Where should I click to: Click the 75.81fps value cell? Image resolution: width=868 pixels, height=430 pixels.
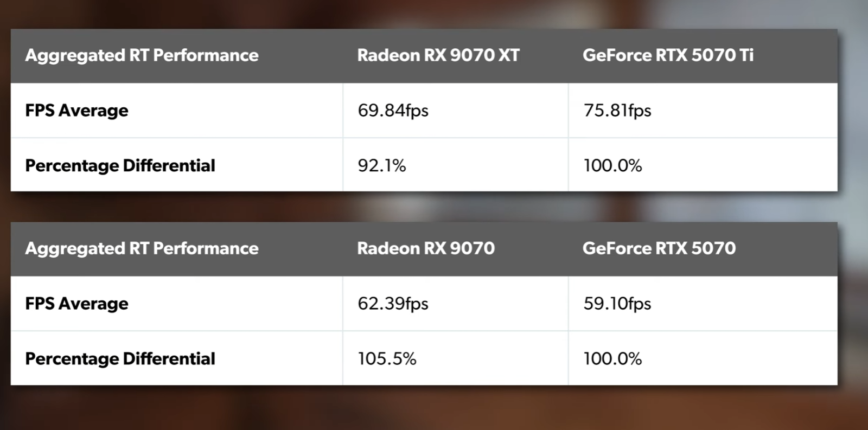(x=703, y=110)
